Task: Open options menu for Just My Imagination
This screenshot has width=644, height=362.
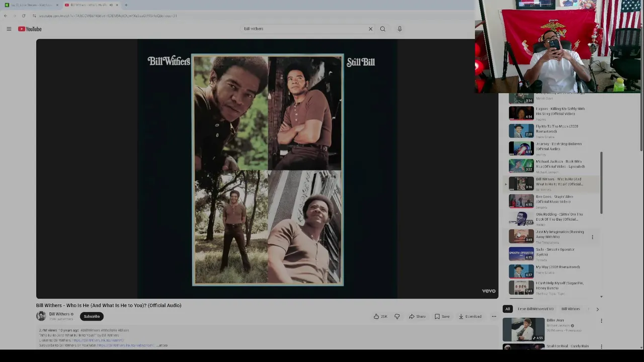Action: tap(592, 237)
